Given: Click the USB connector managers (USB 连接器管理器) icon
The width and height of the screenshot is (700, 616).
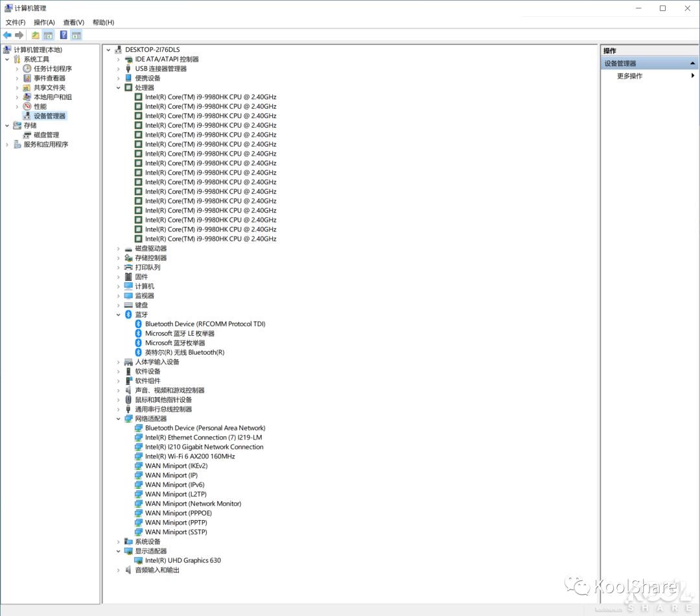Looking at the screenshot, I should coord(128,69).
